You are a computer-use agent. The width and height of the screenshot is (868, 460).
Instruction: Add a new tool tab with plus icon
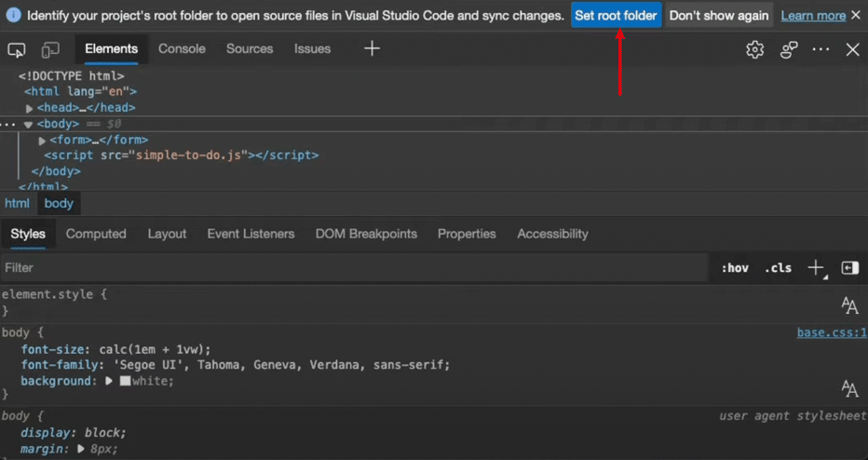[x=372, y=48]
